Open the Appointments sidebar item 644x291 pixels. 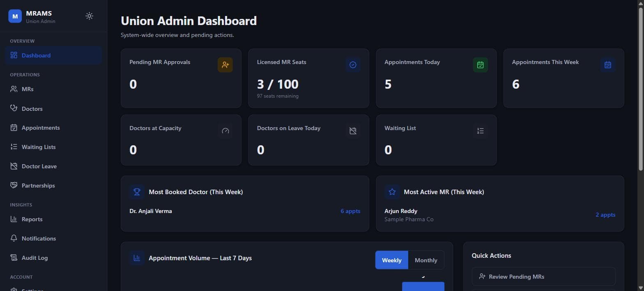pyautogui.click(x=53, y=128)
